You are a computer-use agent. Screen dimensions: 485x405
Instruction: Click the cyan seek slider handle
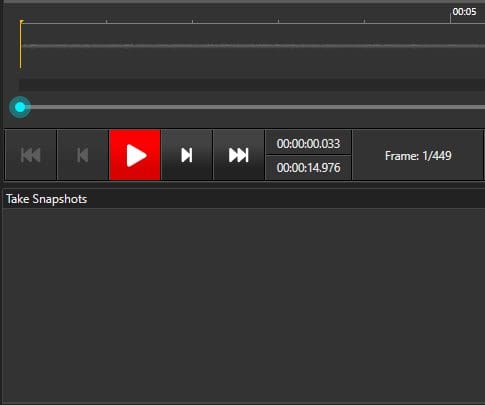pyautogui.click(x=20, y=107)
